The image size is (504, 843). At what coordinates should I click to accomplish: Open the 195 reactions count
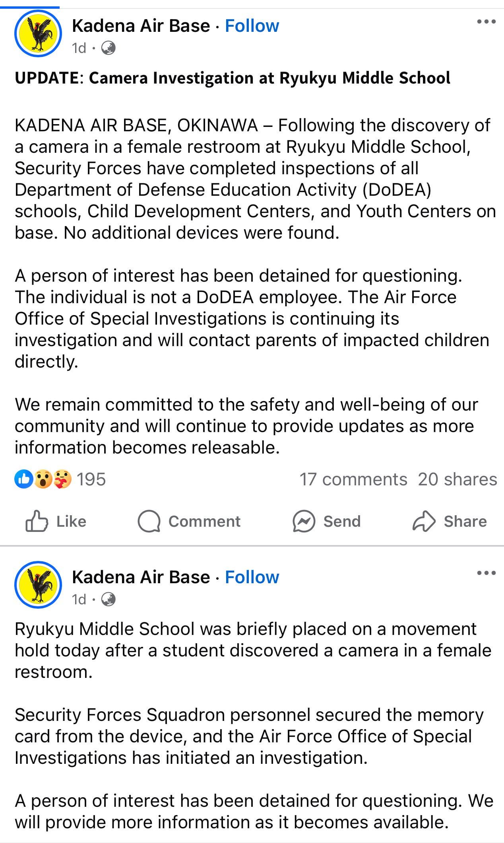tap(91, 479)
